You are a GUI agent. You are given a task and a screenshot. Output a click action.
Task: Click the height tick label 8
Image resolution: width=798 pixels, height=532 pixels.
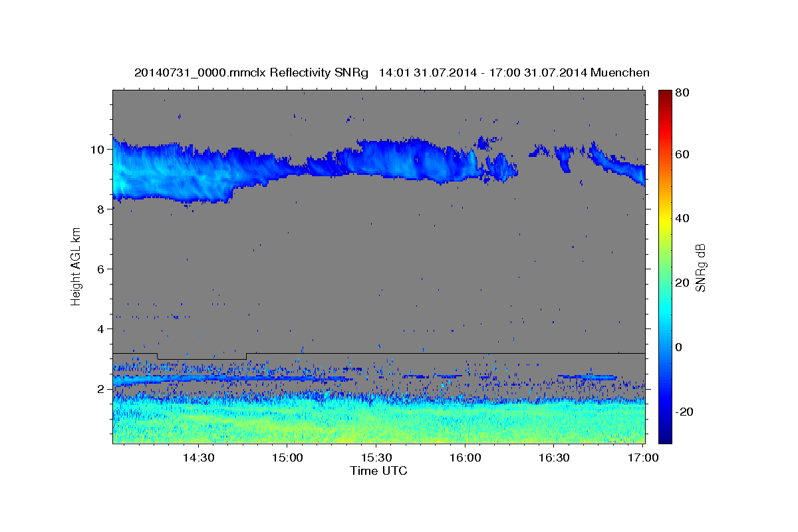click(x=102, y=209)
